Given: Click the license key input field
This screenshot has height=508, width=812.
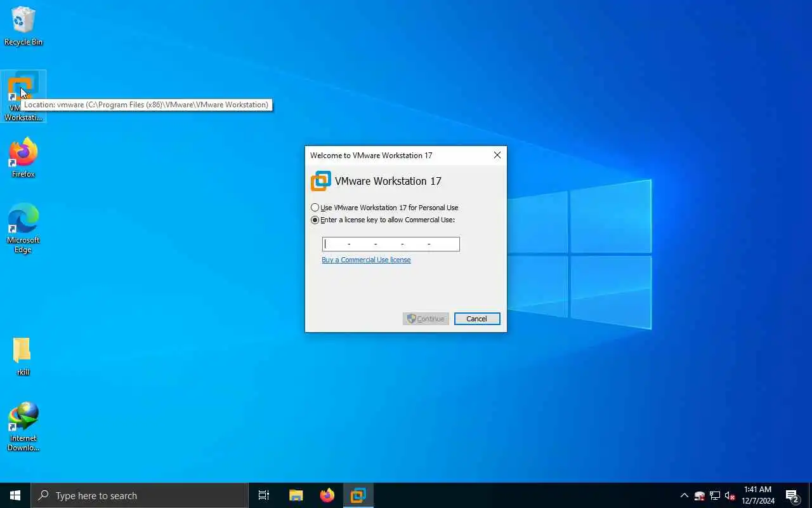Looking at the screenshot, I should coord(391,244).
